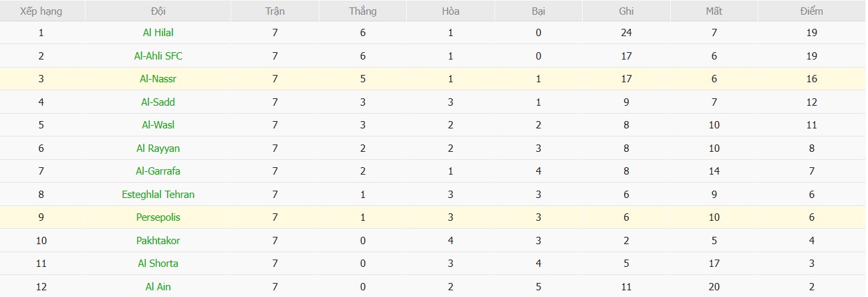
Task: Open the Al-Ahli SFC team link
Action: (158, 56)
